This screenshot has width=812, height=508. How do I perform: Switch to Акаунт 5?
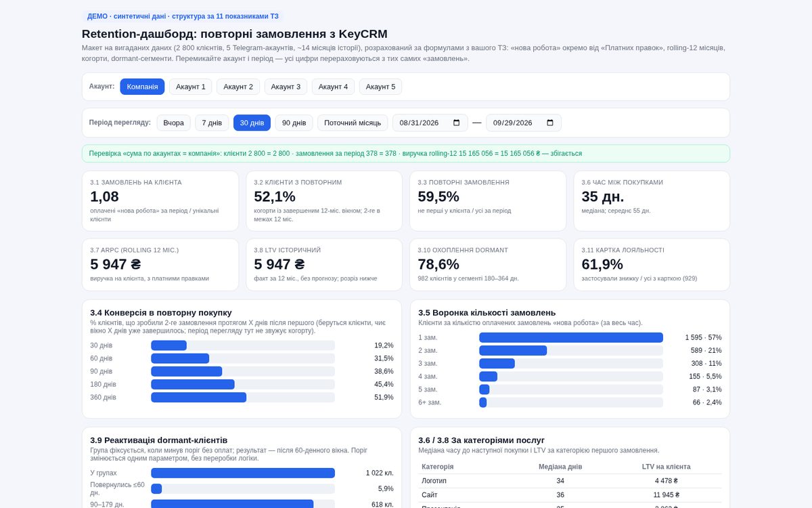pos(380,87)
